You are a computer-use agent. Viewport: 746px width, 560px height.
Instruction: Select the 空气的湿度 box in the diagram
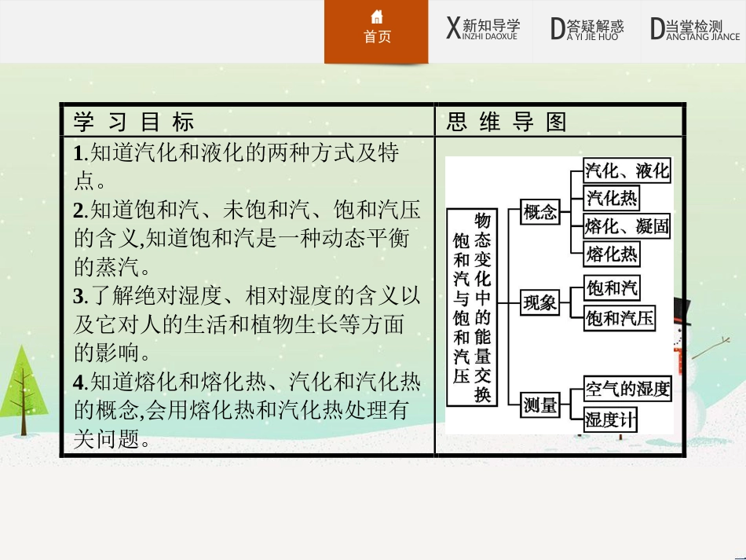click(x=627, y=389)
